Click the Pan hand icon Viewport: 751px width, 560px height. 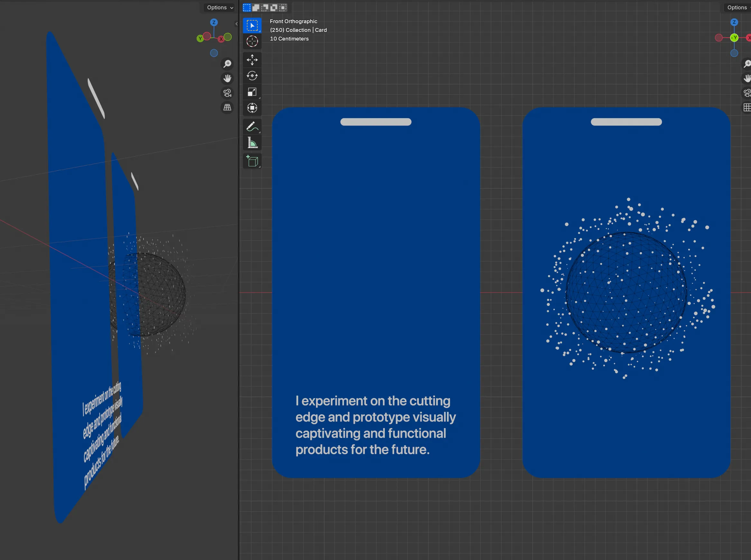point(227,78)
